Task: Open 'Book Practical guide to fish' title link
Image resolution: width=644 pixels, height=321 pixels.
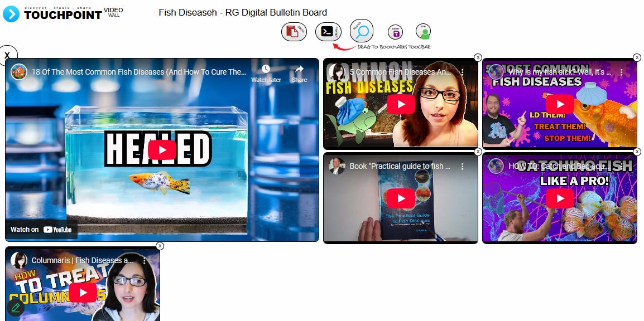Action: click(400, 166)
